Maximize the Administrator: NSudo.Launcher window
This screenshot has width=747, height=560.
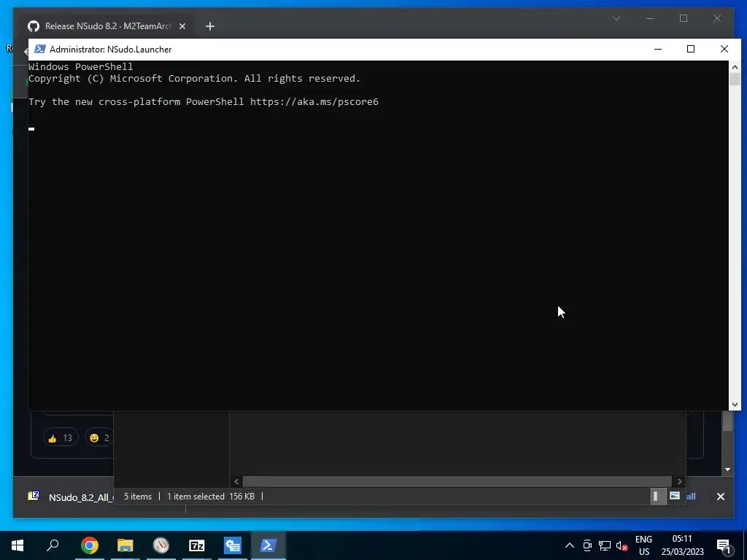point(691,49)
